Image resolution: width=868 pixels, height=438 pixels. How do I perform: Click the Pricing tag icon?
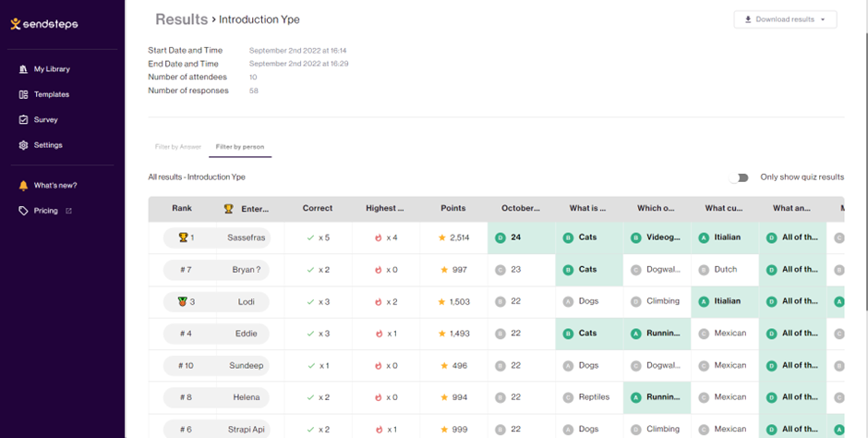click(x=23, y=211)
